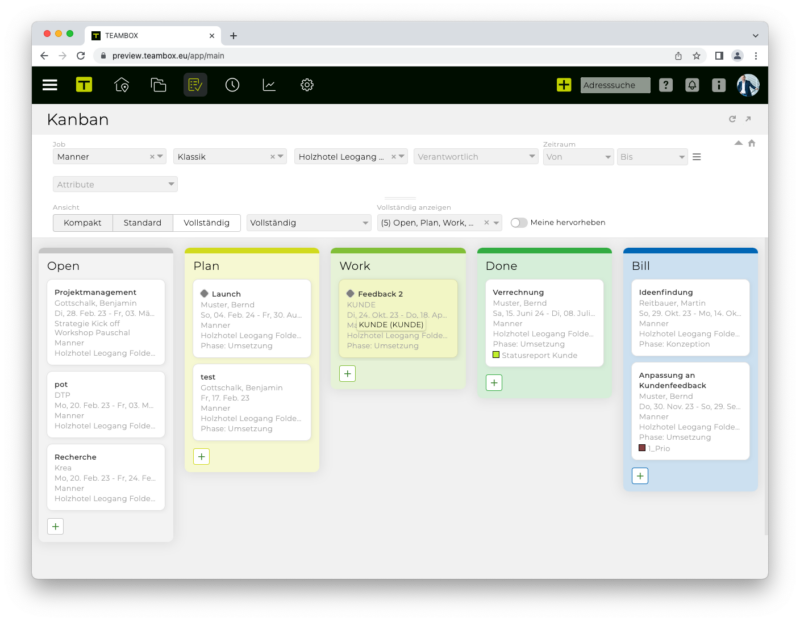The height and width of the screenshot is (621, 800).
Task: Open the hamburger navigation menu
Action: (x=49, y=85)
